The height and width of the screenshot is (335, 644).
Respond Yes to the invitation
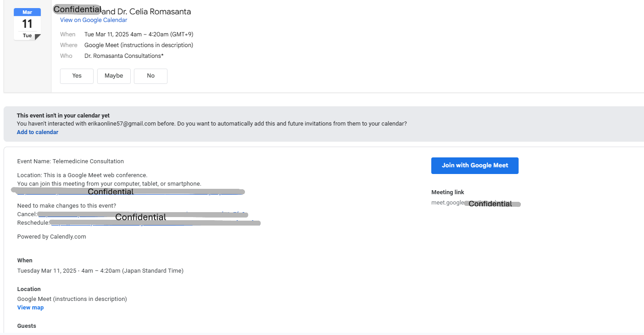click(x=77, y=76)
